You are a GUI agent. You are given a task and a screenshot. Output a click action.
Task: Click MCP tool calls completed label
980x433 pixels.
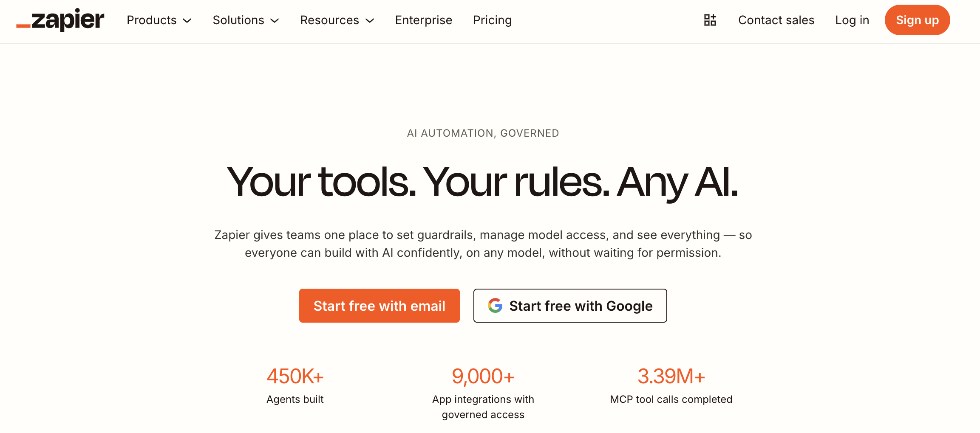(671, 399)
